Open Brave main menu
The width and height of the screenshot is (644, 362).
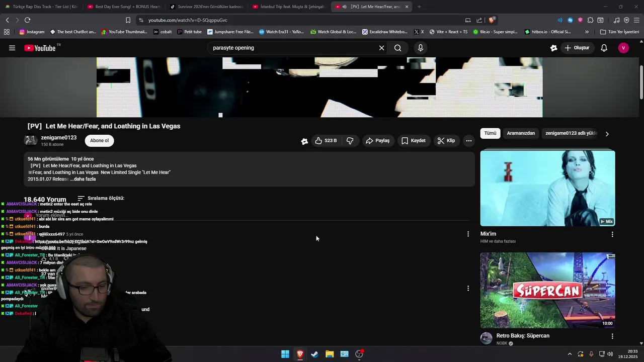pyautogui.click(x=636, y=20)
